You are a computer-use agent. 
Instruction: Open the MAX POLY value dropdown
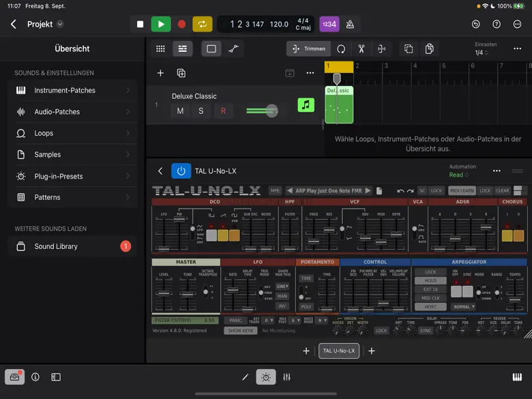[295, 321]
